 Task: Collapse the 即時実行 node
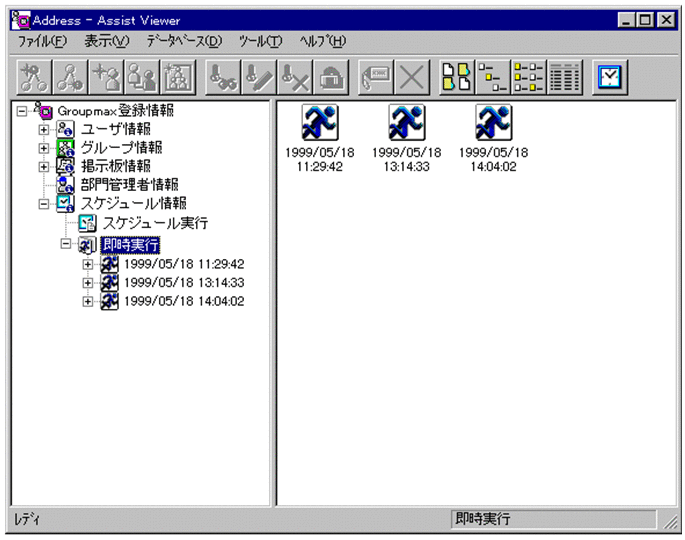pyautogui.click(x=66, y=244)
